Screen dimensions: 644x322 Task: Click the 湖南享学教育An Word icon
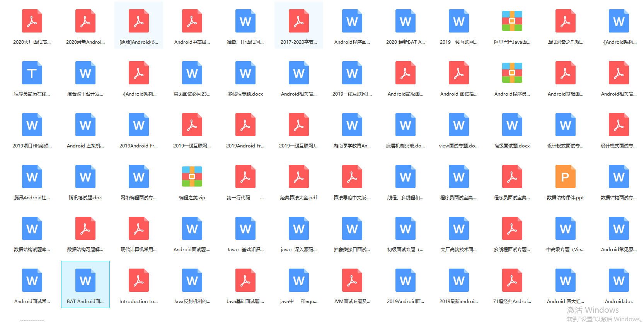coord(352,125)
